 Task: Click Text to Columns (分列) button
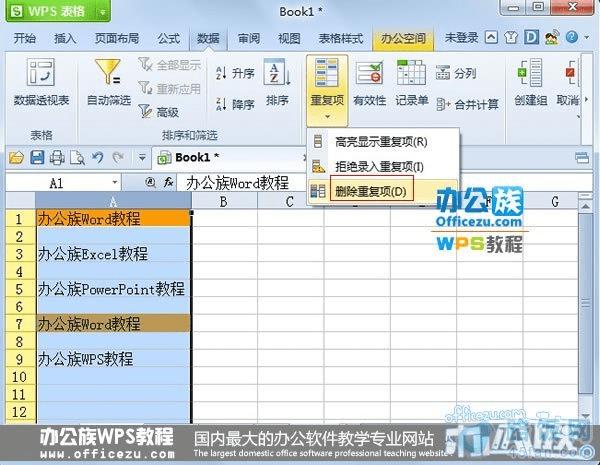coord(456,73)
